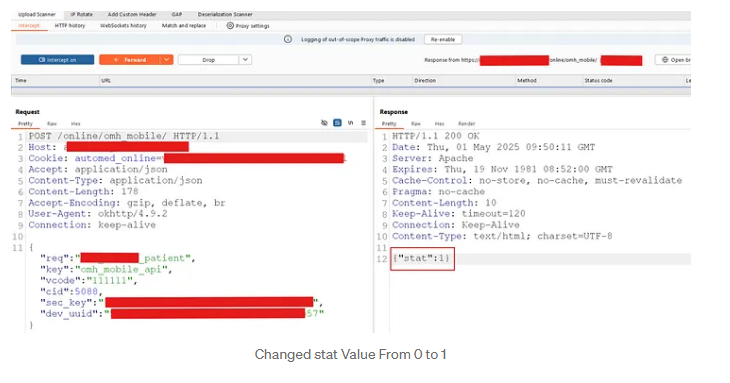Click the Content-Length: 178 request header
The width and height of the screenshot is (730, 383).
(83, 192)
